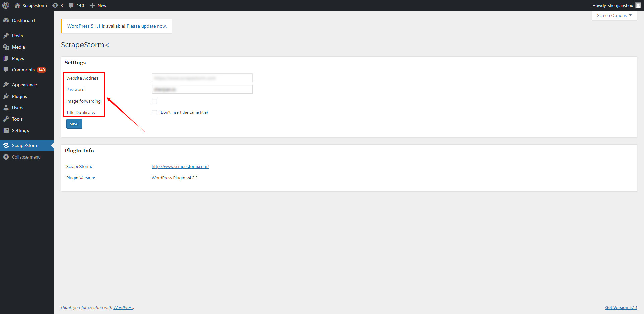Click the Users person icon
This screenshot has height=314, width=644.
point(6,108)
